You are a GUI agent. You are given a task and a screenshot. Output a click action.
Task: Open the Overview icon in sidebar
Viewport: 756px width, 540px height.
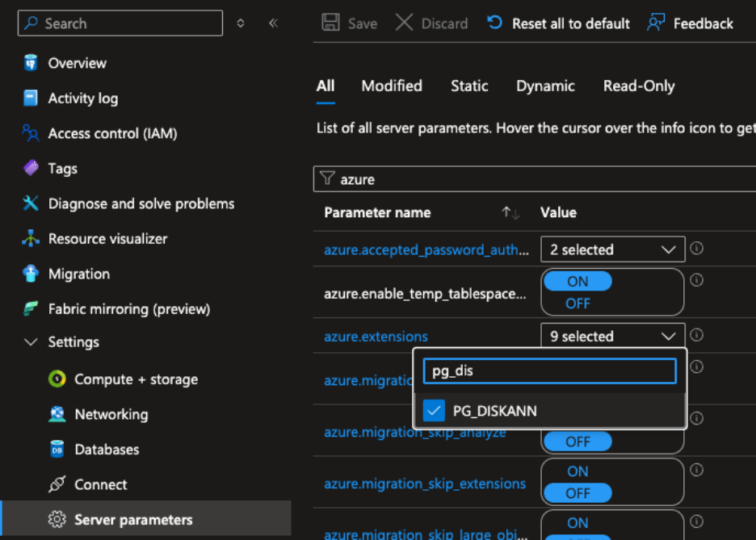(x=31, y=63)
